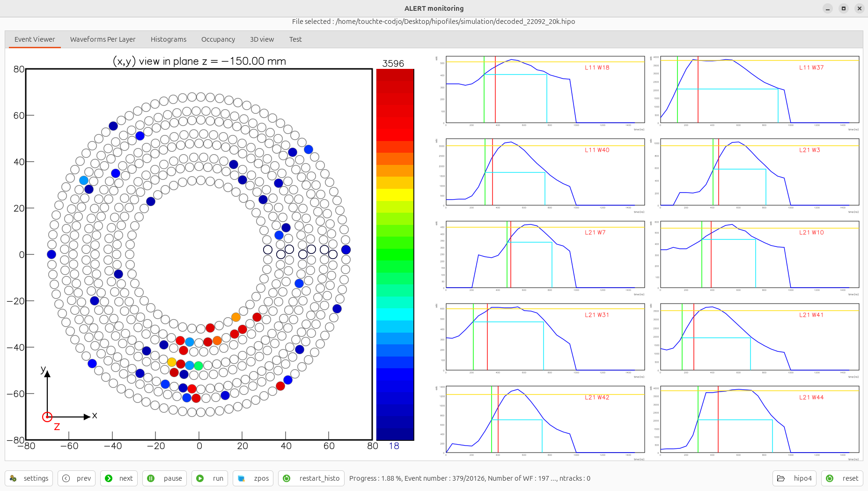Advance to next event via next label
This screenshot has height=491, width=868.
126,478
